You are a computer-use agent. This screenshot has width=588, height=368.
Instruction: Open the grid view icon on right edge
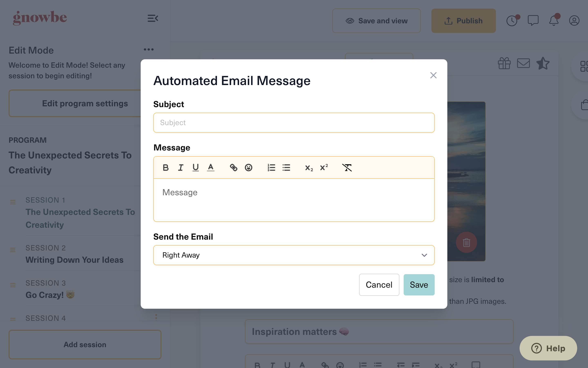[584, 66]
